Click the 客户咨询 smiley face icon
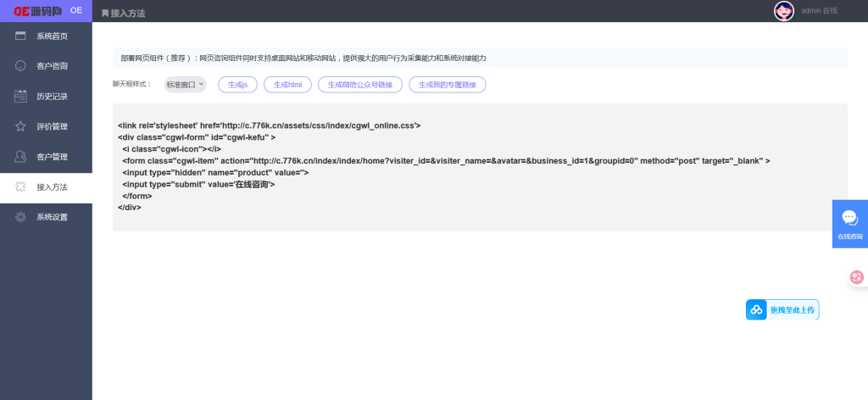868x400 pixels. tap(20, 66)
